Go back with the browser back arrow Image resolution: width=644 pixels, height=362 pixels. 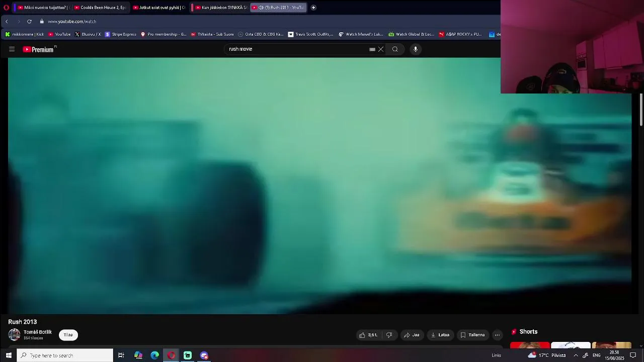click(7, 22)
